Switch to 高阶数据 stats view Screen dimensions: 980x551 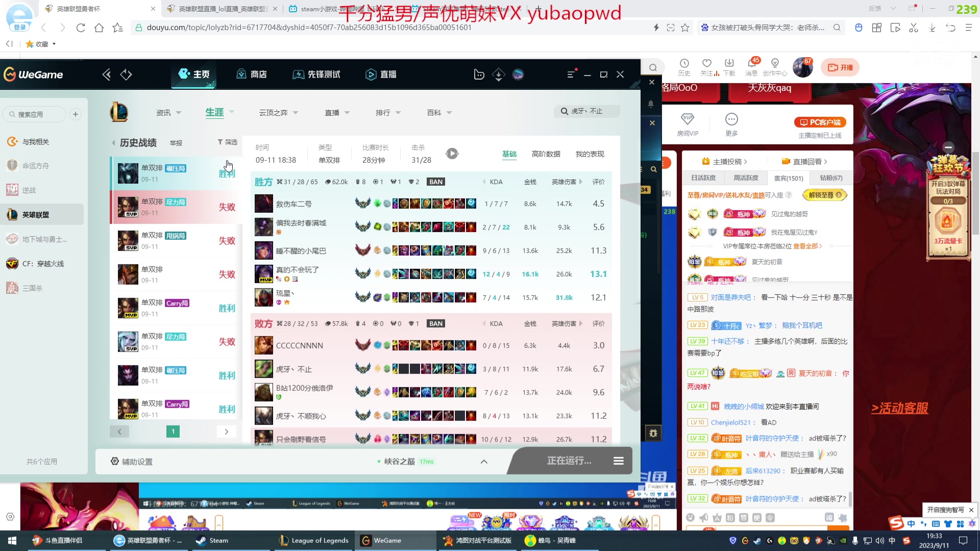click(546, 154)
